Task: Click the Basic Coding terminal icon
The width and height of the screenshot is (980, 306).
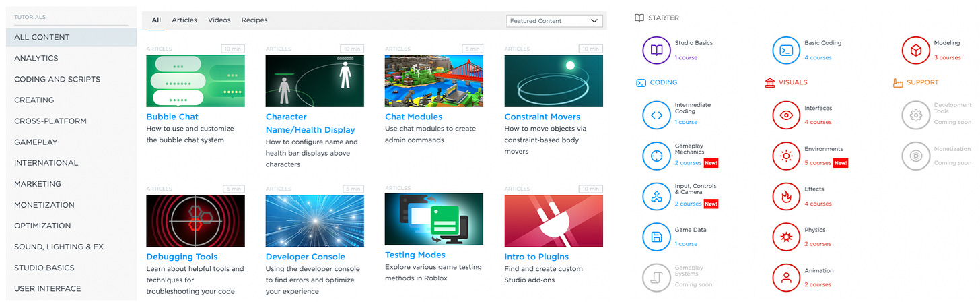Action: pos(785,50)
